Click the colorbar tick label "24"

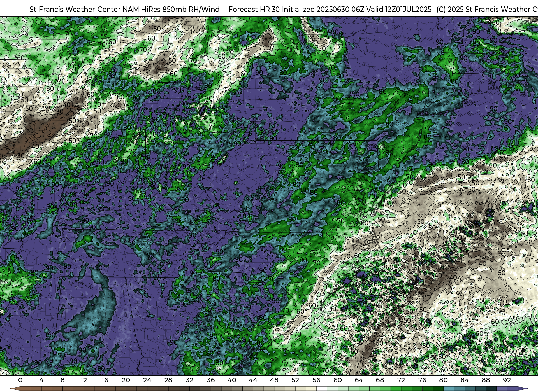pos(147,380)
